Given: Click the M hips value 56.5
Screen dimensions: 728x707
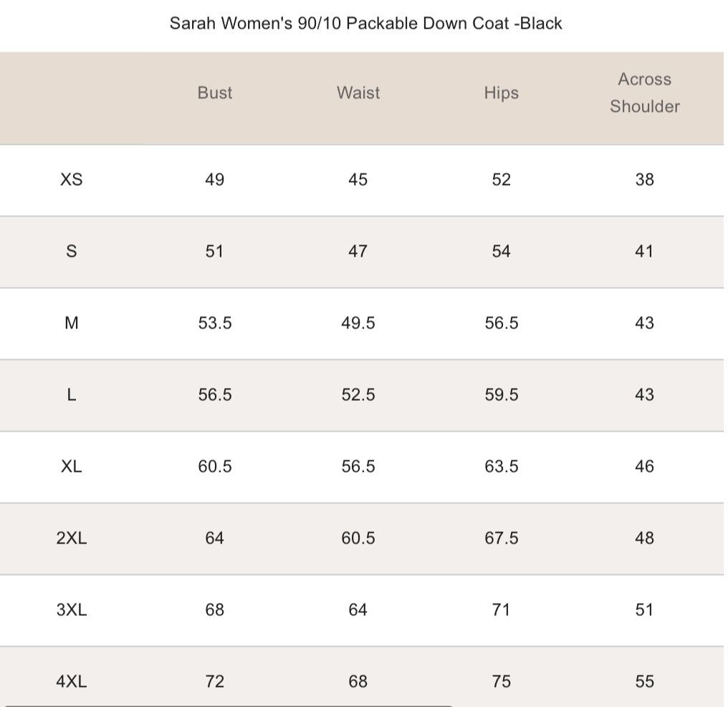Looking at the screenshot, I should [501, 323].
